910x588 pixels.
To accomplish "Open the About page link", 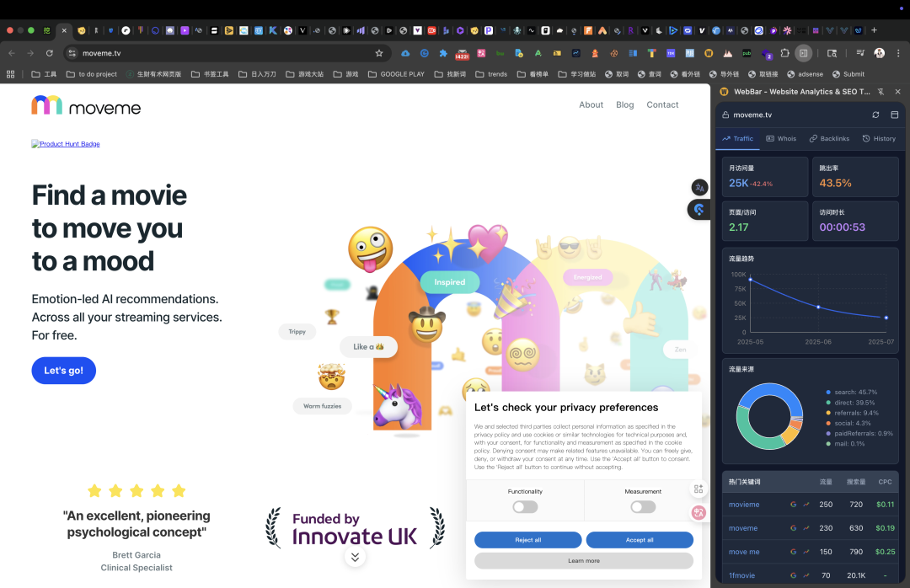I will (591, 105).
